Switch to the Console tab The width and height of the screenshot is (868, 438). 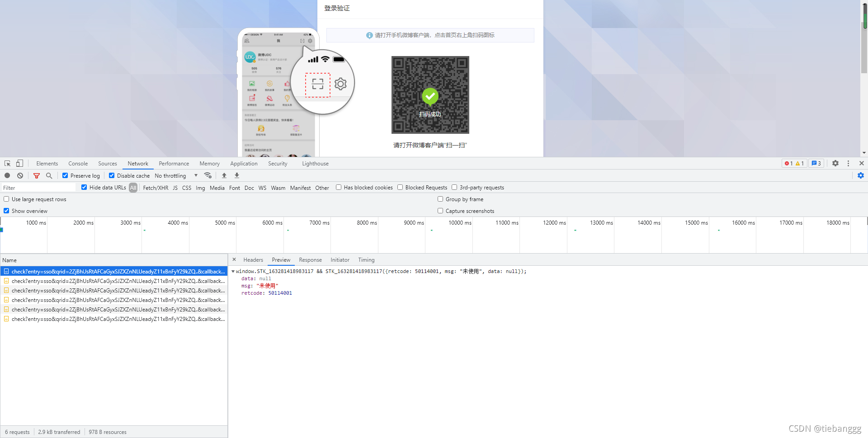78,164
